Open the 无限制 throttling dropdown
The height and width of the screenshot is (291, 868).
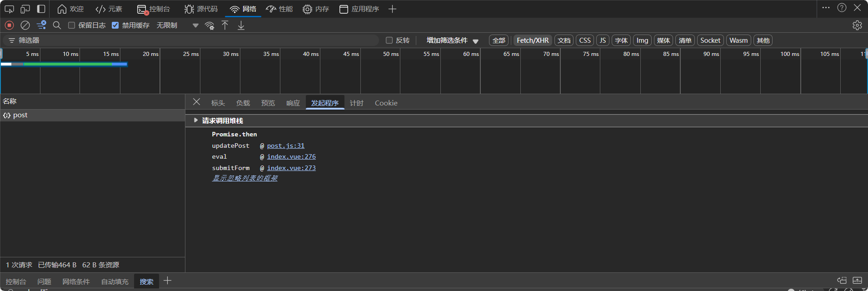tap(177, 25)
